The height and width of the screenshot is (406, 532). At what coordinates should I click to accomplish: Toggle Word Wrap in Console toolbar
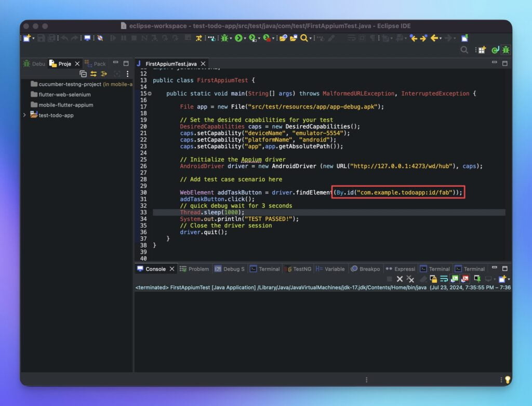(444, 279)
